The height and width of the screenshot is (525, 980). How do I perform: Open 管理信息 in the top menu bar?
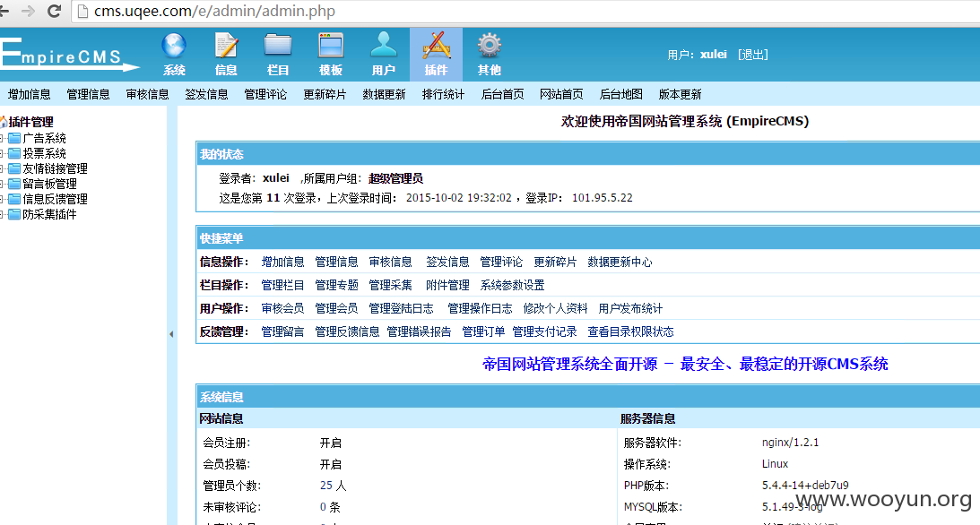pyautogui.click(x=88, y=94)
